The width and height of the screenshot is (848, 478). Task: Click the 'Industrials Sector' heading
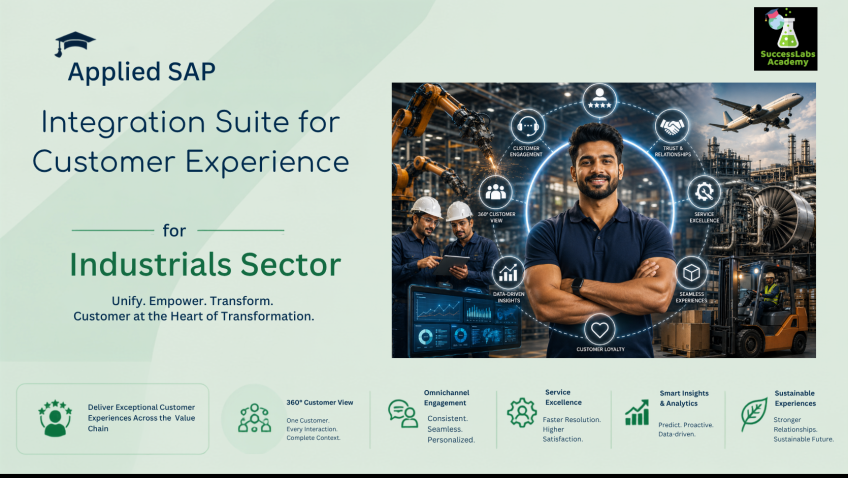(x=205, y=264)
